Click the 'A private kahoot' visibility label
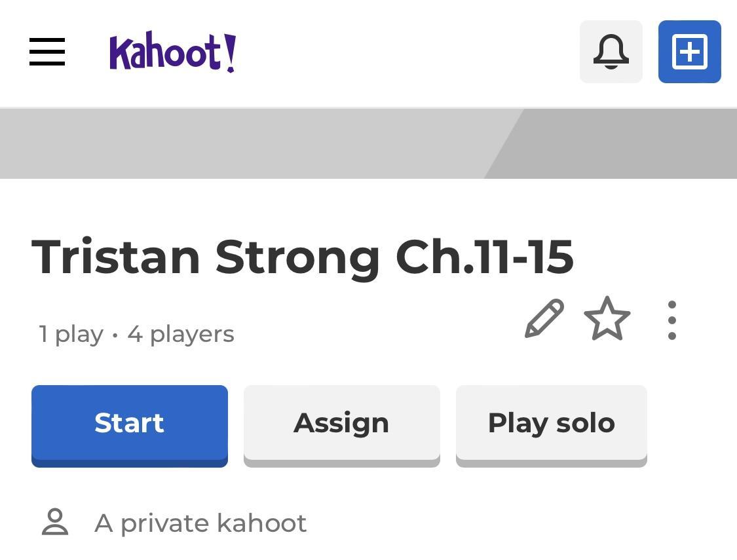 200,523
